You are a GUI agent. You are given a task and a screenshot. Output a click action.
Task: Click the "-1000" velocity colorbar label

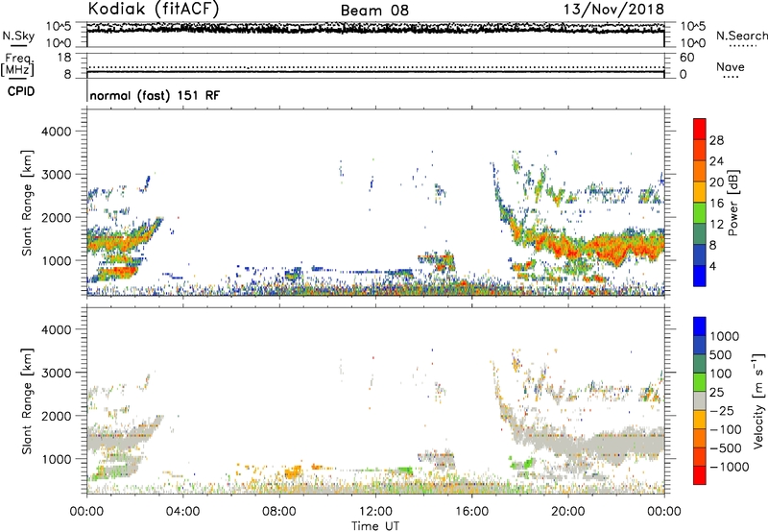click(729, 467)
